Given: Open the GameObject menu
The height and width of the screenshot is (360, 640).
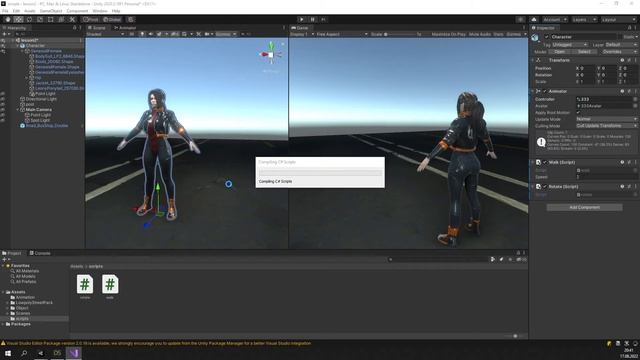Looking at the screenshot, I should (51, 11).
